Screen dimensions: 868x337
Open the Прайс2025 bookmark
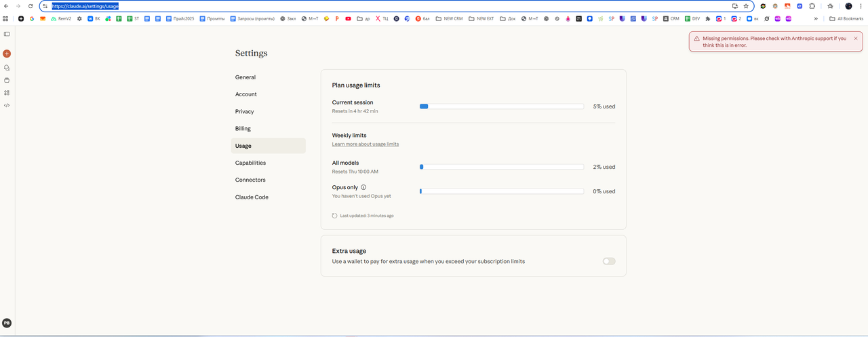180,19
